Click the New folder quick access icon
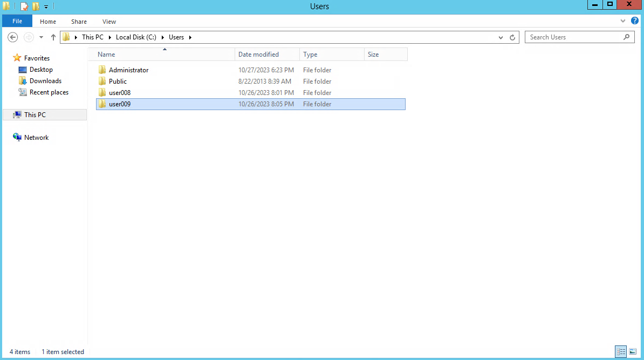 pyautogui.click(x=36, y=6)
